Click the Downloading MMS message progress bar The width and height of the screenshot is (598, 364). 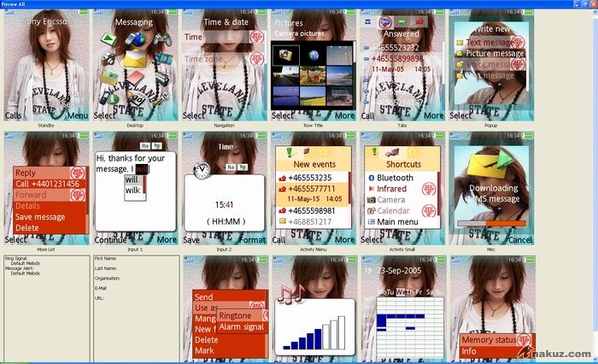pyautogui.click(x=491, y=224)
